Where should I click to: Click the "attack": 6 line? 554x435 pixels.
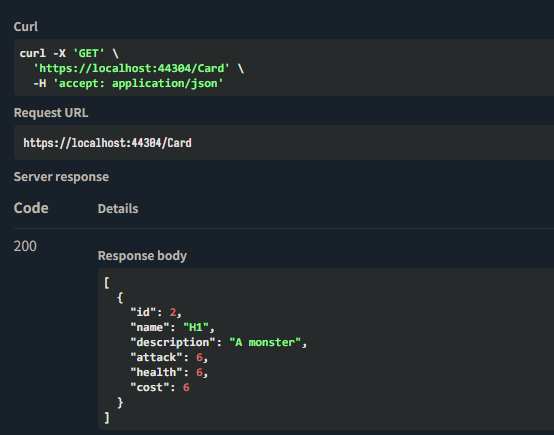click(x=169, y=357)
